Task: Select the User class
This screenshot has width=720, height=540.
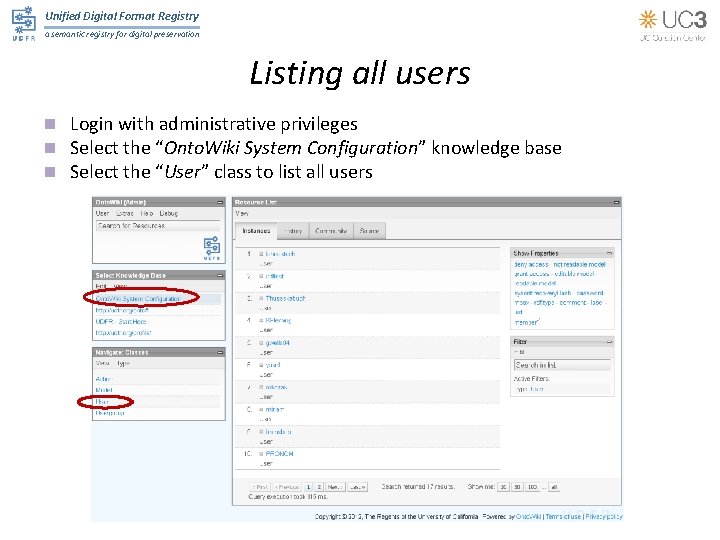Action: click(x=102, y=402)
